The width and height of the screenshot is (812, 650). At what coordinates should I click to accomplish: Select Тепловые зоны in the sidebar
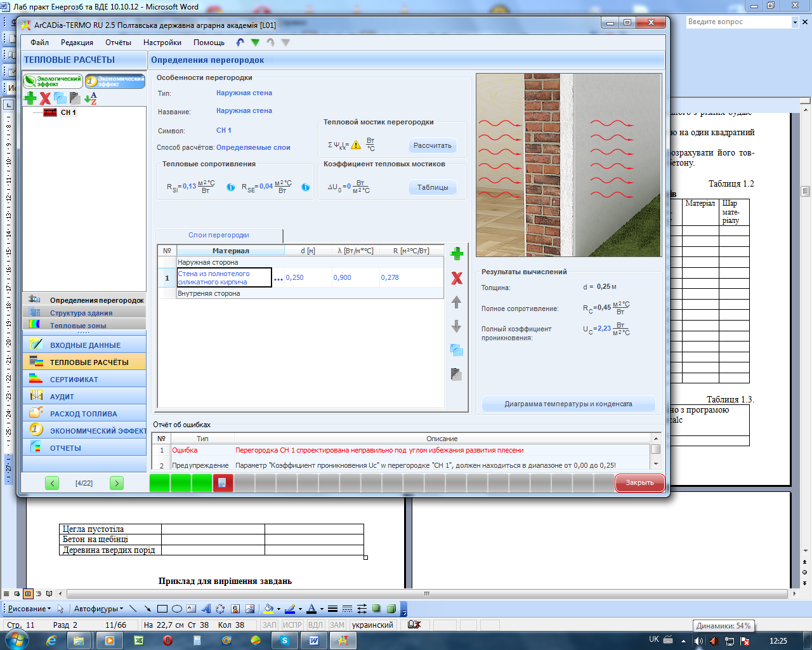tap(84, 324)
